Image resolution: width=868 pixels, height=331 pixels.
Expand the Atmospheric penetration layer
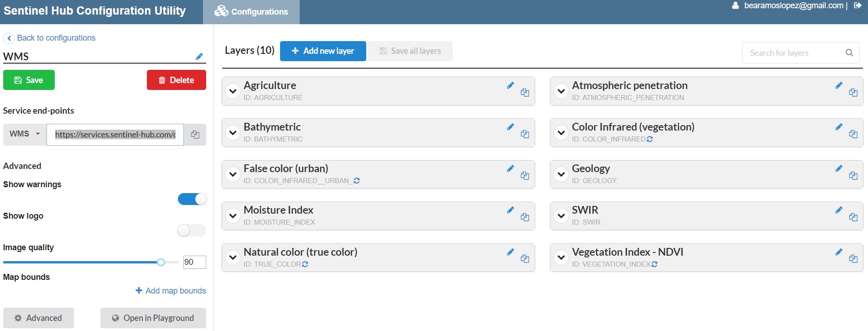[x=561, y=91]
